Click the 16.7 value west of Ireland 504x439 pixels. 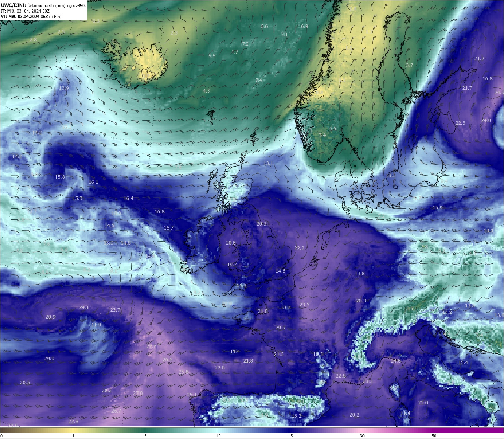point(169,228)
